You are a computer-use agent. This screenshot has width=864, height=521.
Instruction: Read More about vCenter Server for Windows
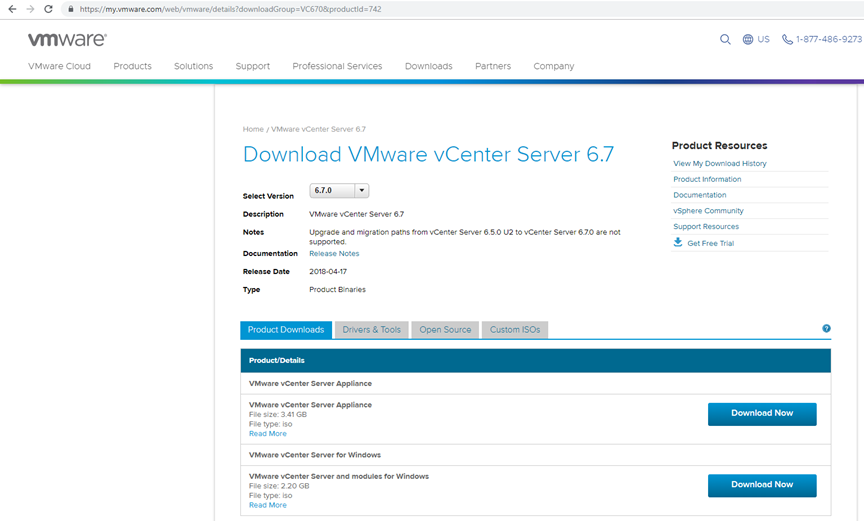tap(268, 505)
